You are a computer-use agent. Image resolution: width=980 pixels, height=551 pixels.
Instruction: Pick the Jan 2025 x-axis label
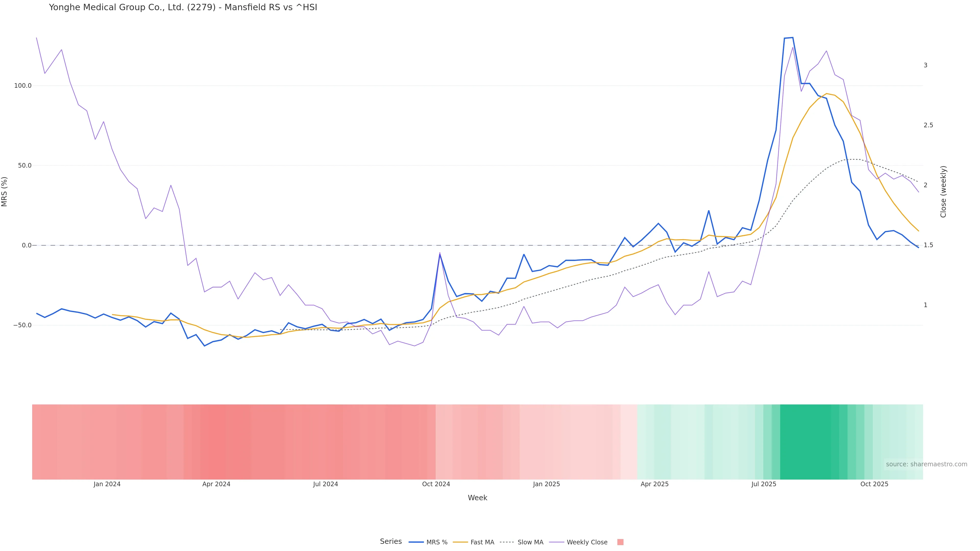point(546,484)
